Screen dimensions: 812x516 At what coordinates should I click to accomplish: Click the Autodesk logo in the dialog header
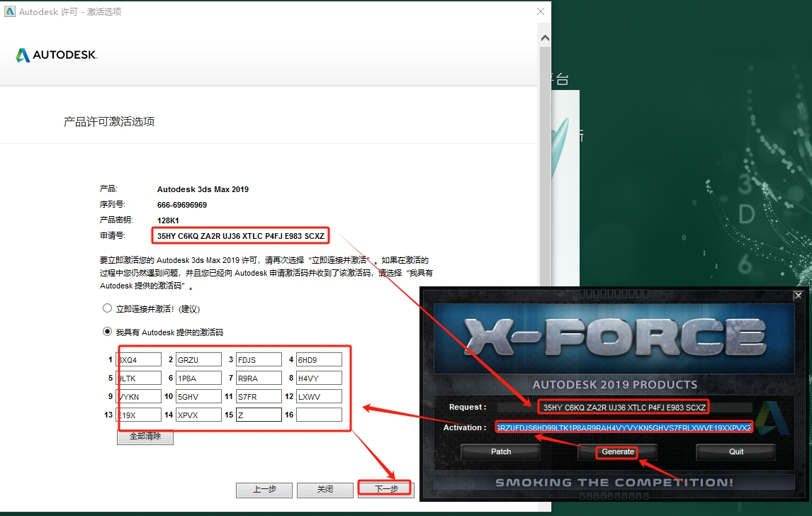(x=57, y=55)
